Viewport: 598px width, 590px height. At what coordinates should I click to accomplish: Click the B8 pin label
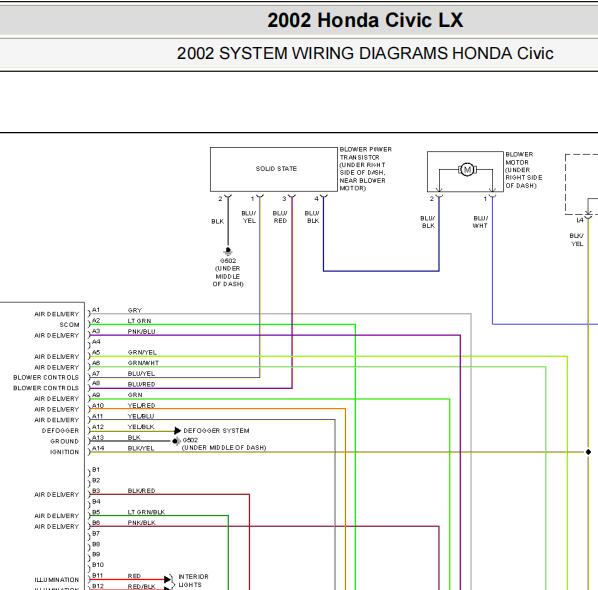[x=96, y=544]
